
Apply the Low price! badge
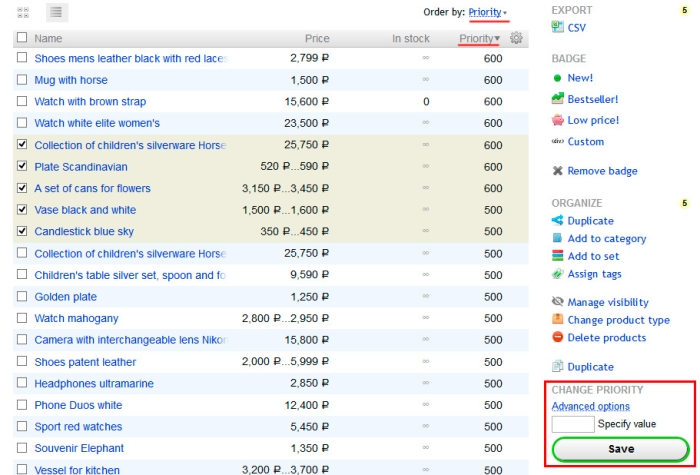593,120
